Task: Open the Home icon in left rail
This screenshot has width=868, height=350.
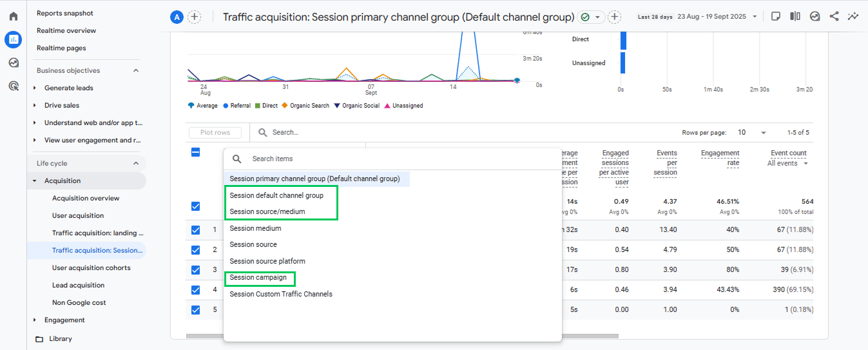Action: pos(13,16)
